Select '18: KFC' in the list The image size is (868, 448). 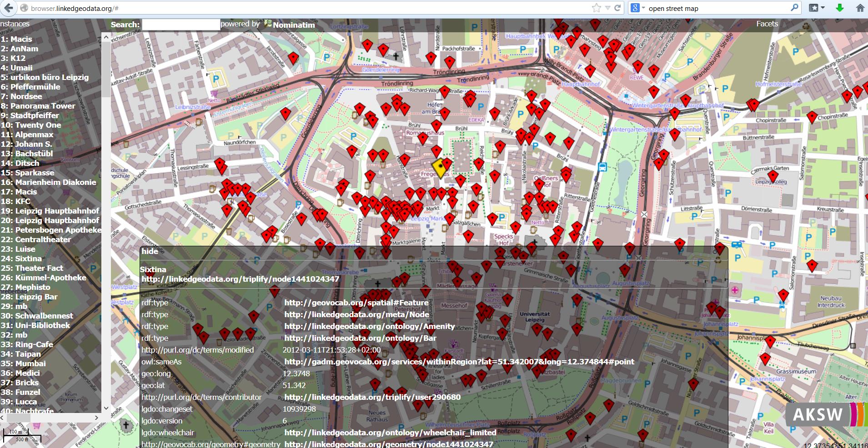[x=15, y=201]
